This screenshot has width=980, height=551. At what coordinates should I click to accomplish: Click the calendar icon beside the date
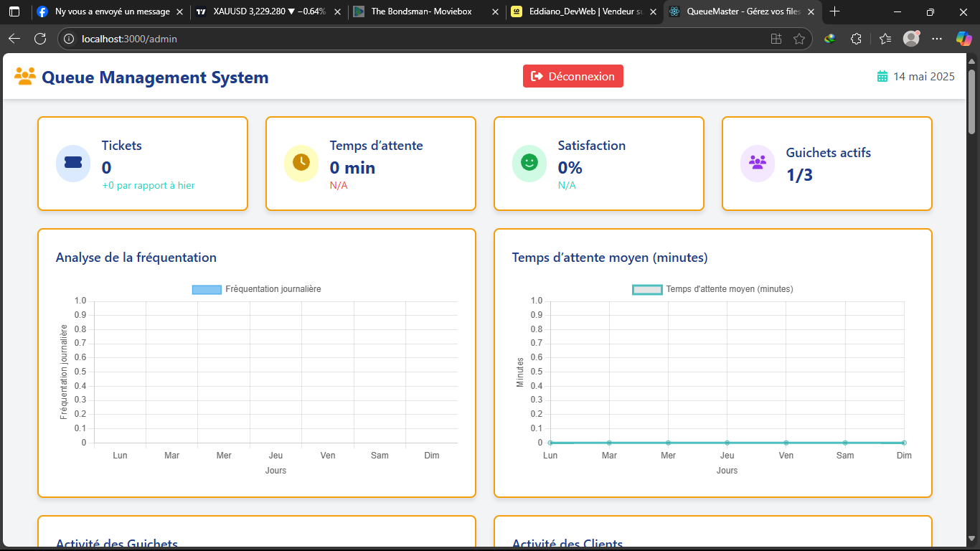coord(882,76)
